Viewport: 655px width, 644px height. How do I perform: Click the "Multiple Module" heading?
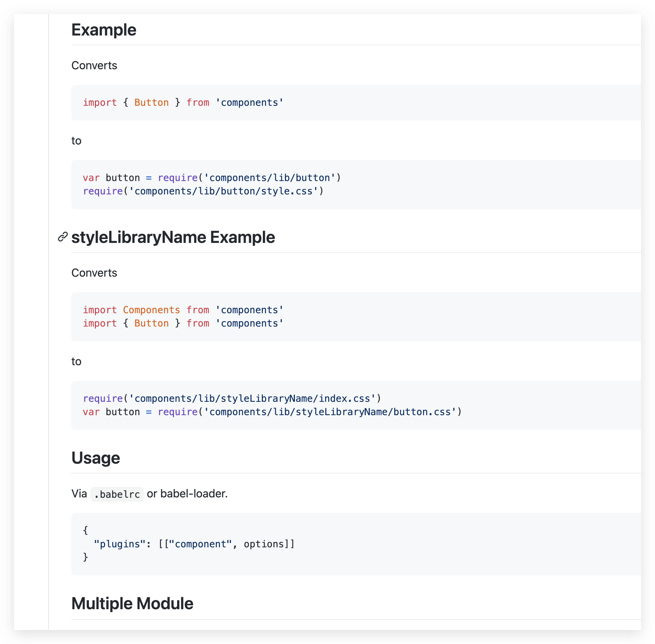(132, 603)
